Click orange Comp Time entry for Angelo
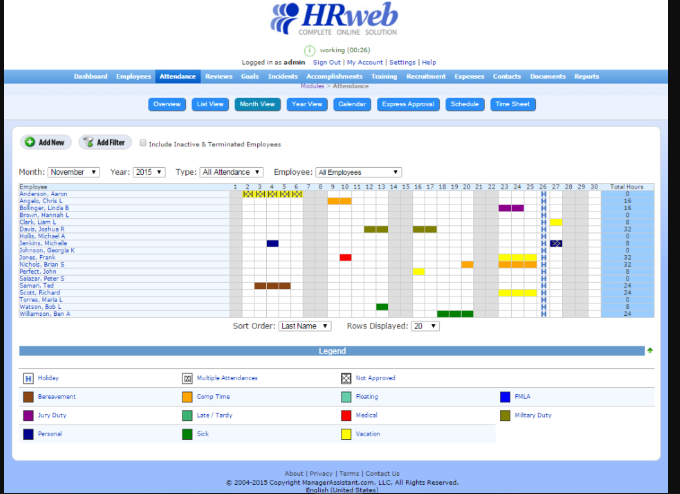The height and width of the screenshot is (494, 680). point(340,201)
